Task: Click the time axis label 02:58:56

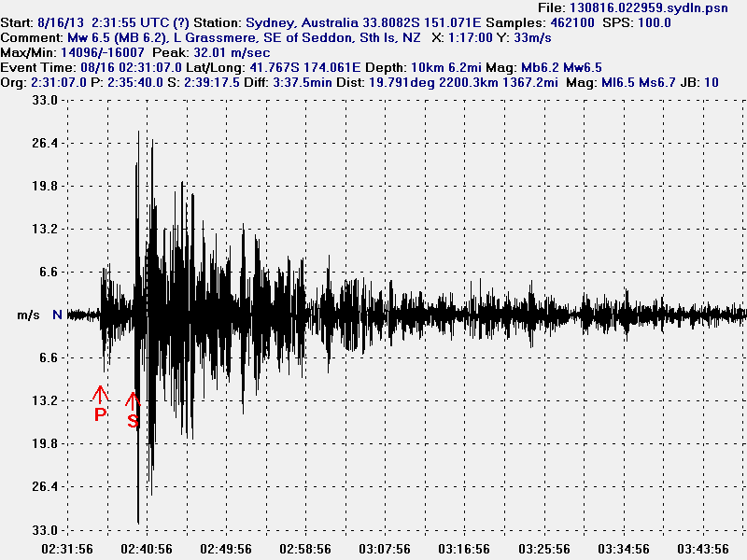Action: (x=305, y=549)
